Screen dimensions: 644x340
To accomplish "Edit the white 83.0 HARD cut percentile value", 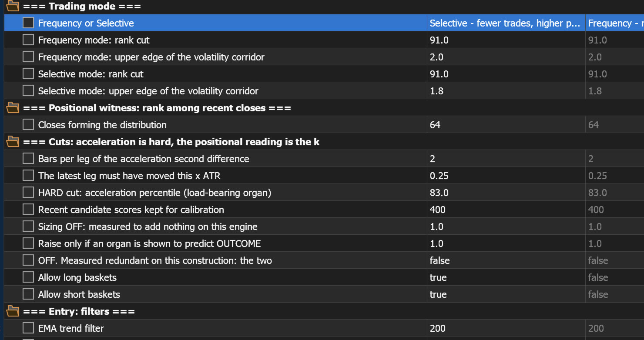I will pos(506,193).
